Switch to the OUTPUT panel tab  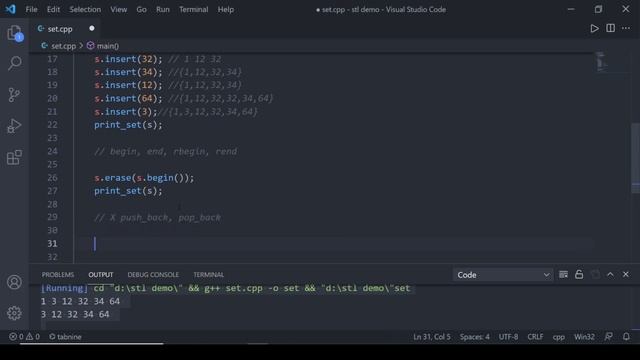tap(100, 275)
